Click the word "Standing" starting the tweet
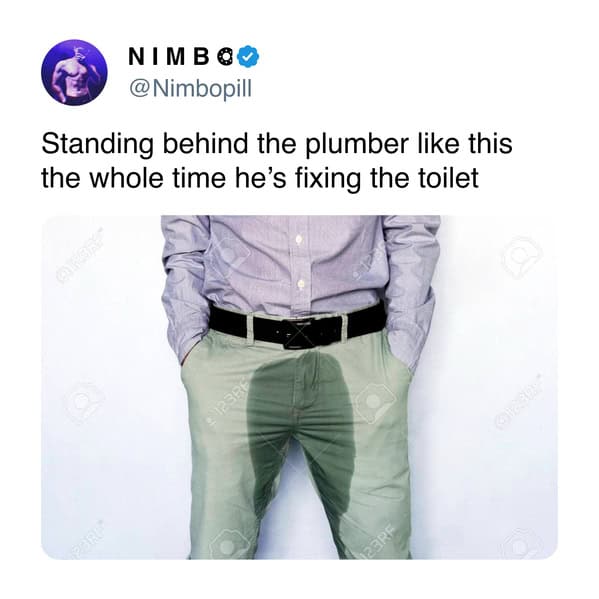Screen dimensions: 599x599 click(x=98, y=145)
